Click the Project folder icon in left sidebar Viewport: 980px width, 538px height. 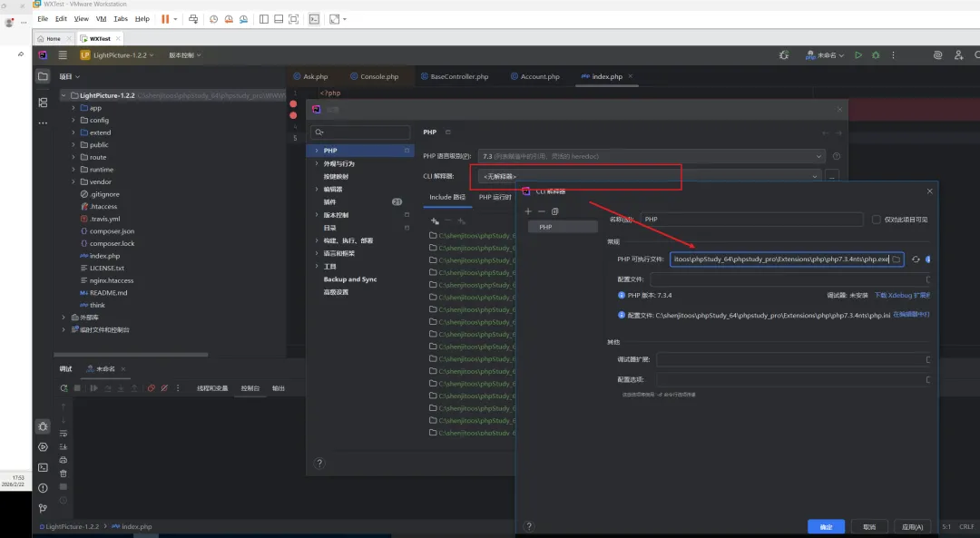[x=43, y=76]
